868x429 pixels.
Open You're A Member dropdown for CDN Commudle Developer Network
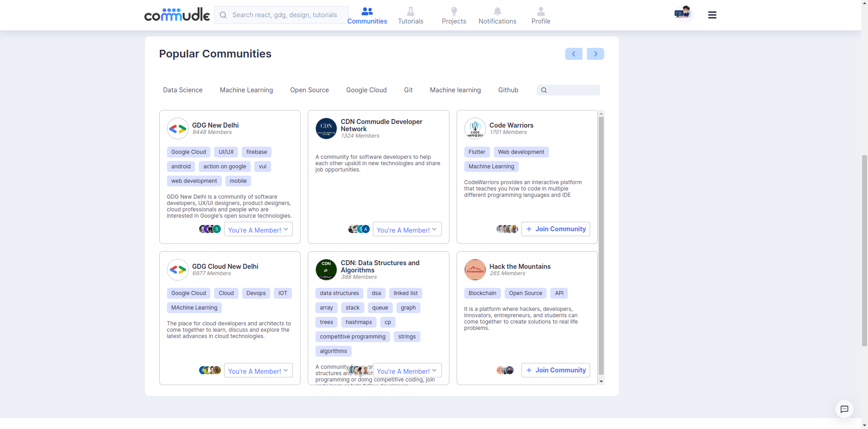407,229
